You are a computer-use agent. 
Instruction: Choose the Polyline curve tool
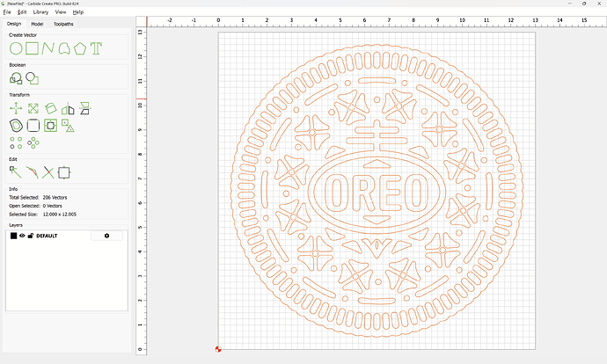pos(48,47)
